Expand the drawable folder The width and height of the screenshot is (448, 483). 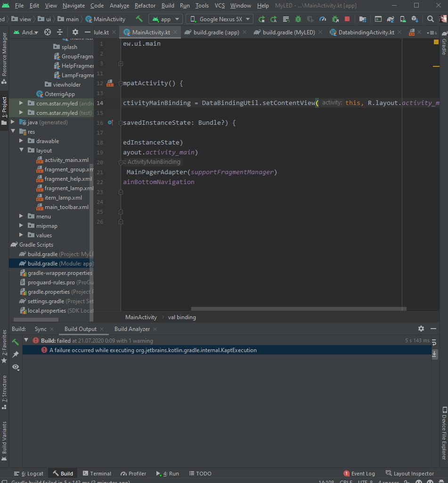click(21, 141)
